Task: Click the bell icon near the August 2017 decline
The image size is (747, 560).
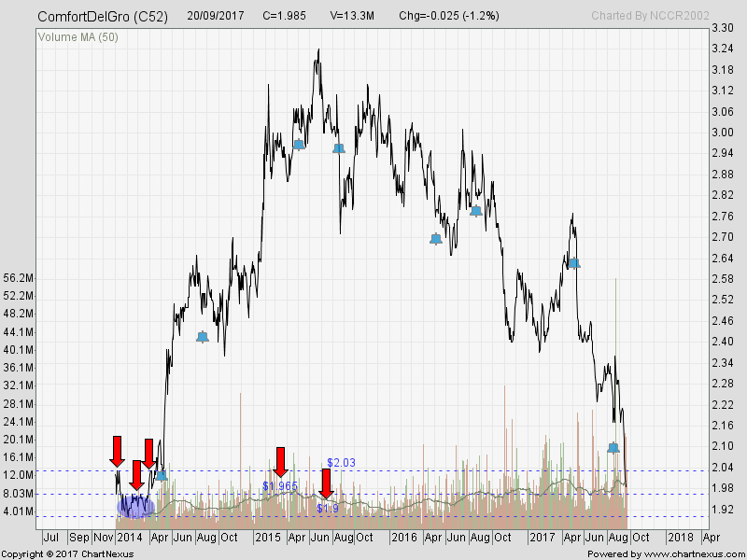Action: 613,447
